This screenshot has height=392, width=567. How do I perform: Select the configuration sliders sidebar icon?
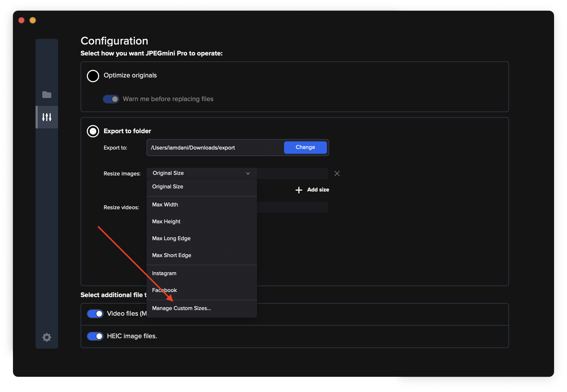[47, 117]
